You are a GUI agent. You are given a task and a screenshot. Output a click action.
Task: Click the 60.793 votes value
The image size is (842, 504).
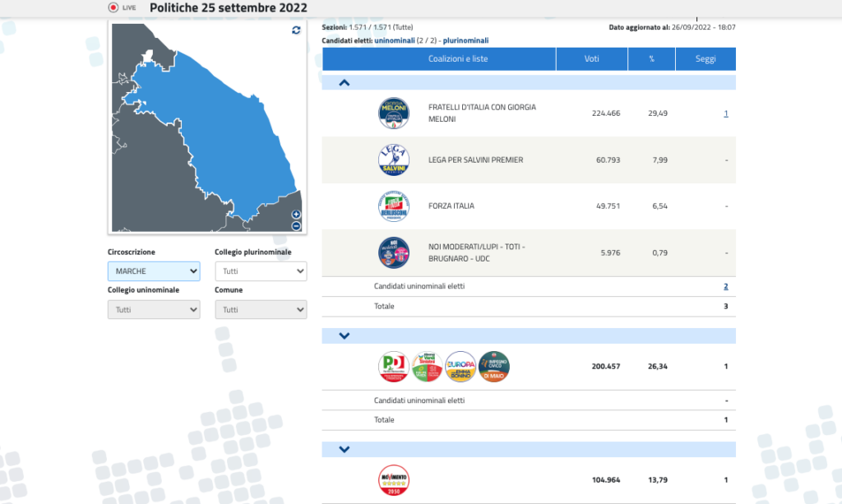click(x=608, y=160)
